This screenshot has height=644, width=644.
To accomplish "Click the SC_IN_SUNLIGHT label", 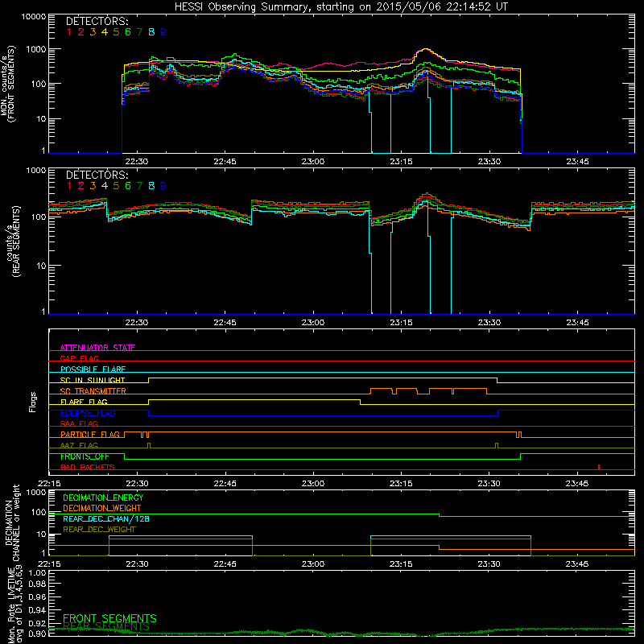I will pos(93,380).
